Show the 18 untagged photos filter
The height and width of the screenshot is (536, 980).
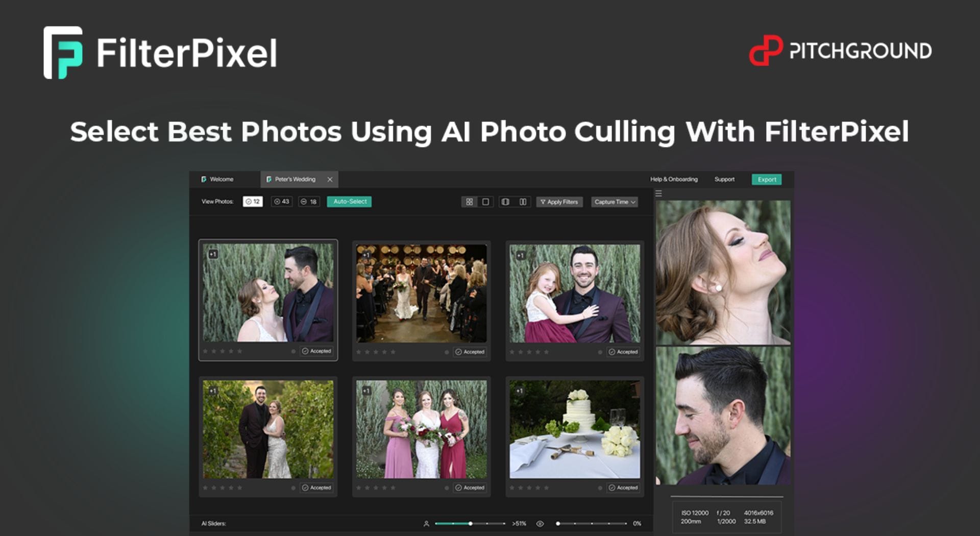pyautogui.click(x=309, y=202)
